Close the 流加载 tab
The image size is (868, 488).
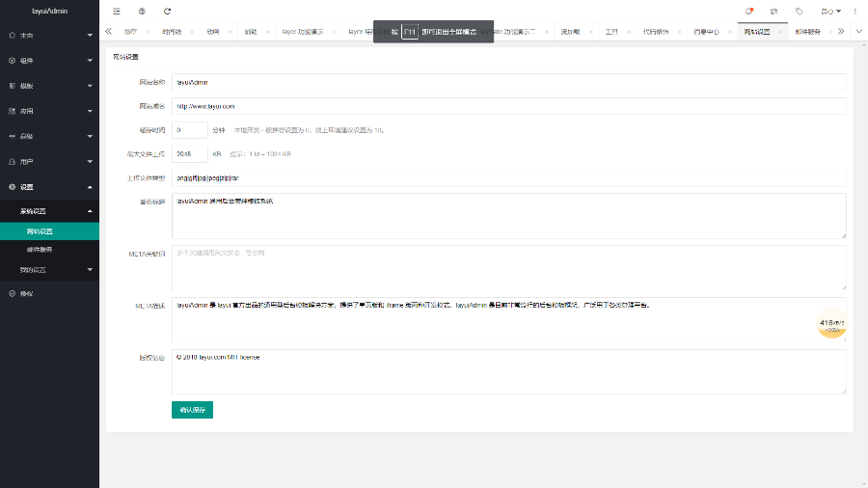(590, 32)
